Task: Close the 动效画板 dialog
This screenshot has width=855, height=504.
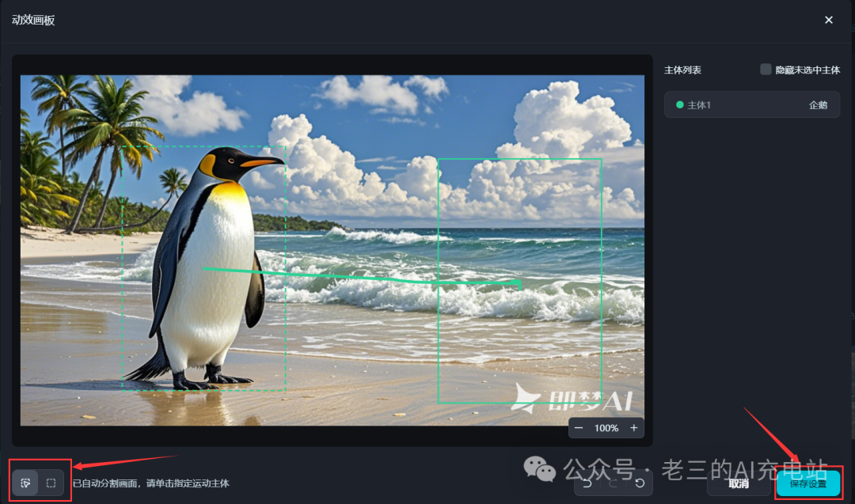Action: pos(828,20)
